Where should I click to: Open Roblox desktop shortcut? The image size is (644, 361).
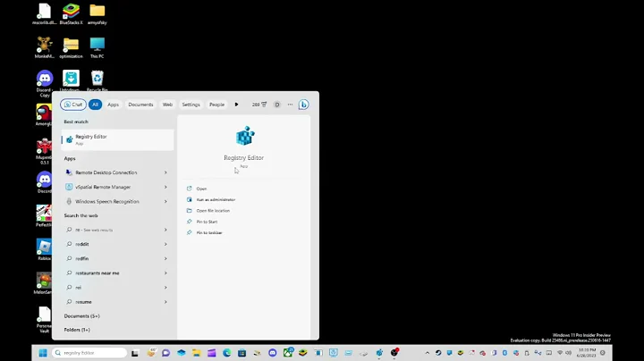[x=45, y=250]
